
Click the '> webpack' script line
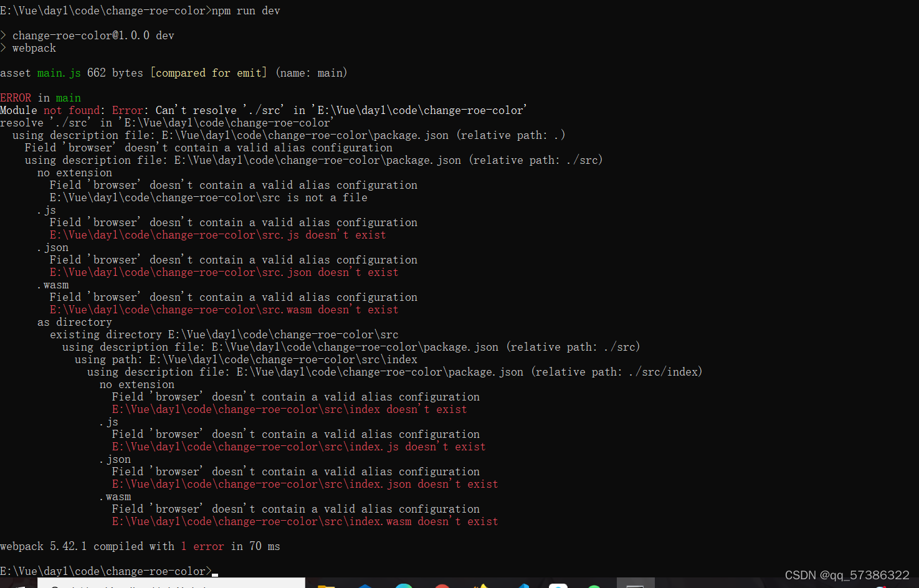click(x=28, y=48)
